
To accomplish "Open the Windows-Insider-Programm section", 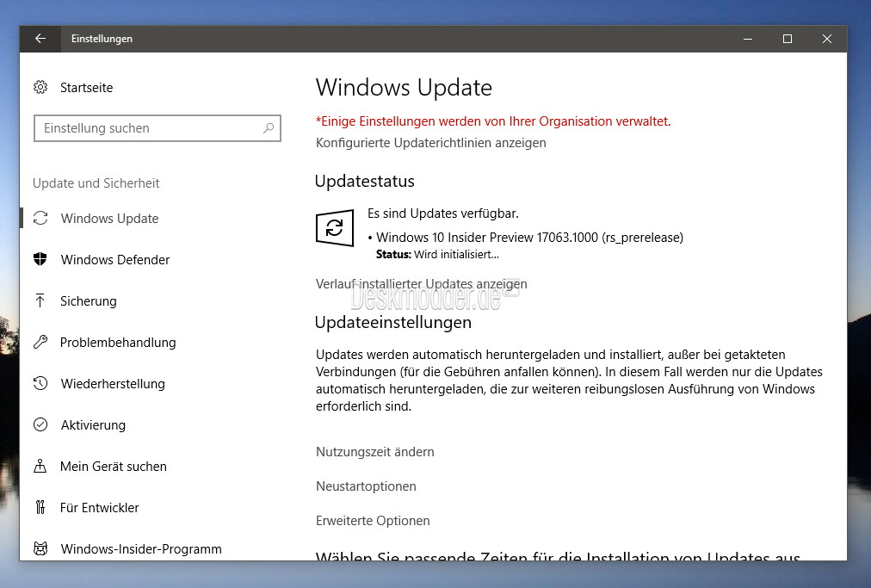I will (141, 548).
